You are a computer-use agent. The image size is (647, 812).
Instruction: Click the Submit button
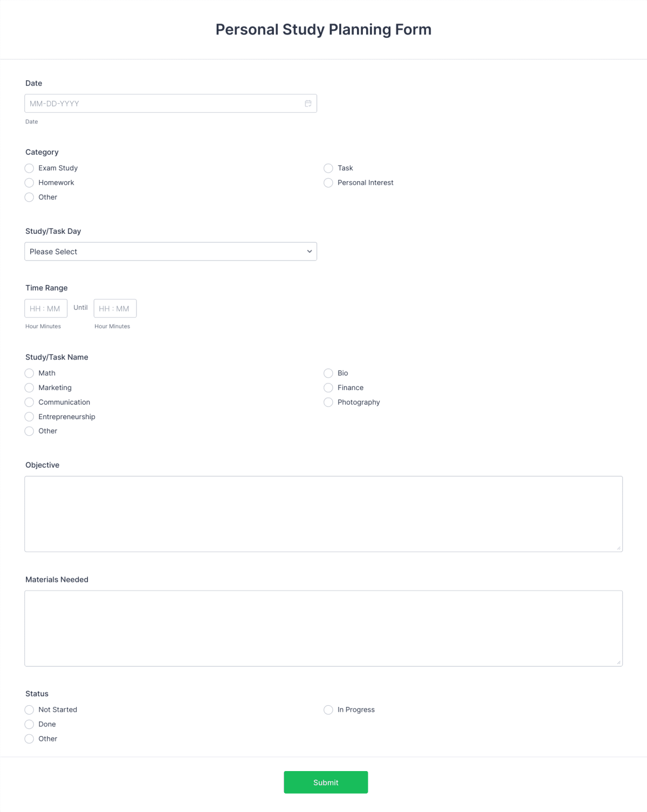326,782
